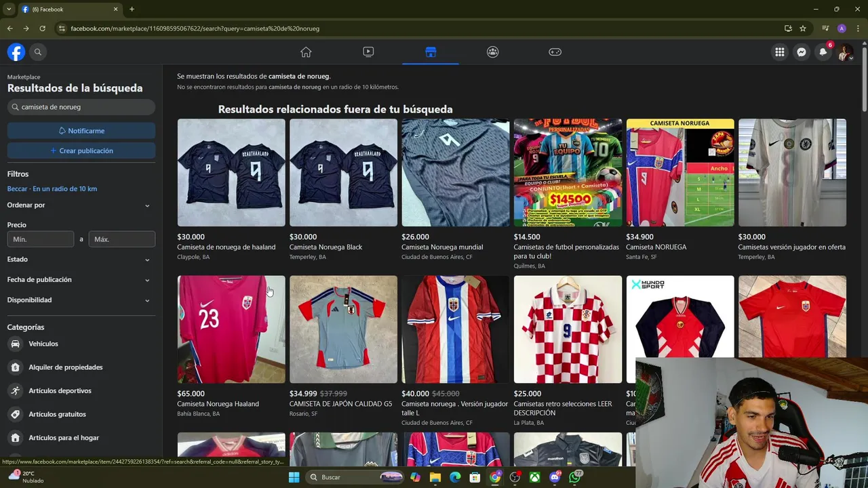Image resolution: width=868 pixels, height=488 pixels.
Task: Open location link Beccar radio 10 km
Action: pyautogui.click(x=52, y=188)
